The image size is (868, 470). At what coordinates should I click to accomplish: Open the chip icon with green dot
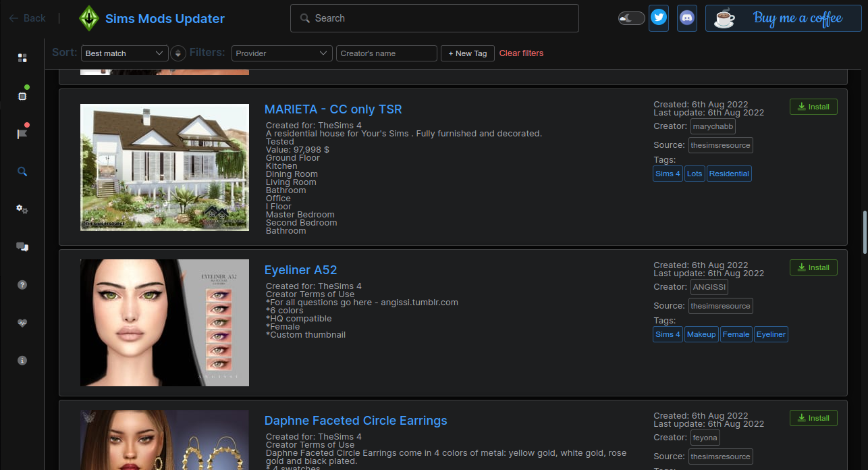click(22, 96)
